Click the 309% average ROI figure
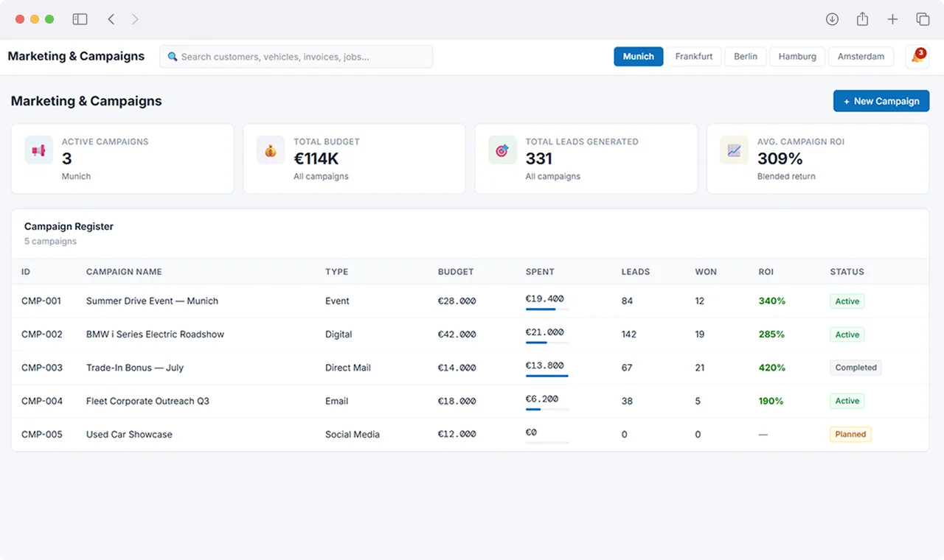The height and width of the screenshot is (560, 944). pyautogui.click(x=780, y=158)
